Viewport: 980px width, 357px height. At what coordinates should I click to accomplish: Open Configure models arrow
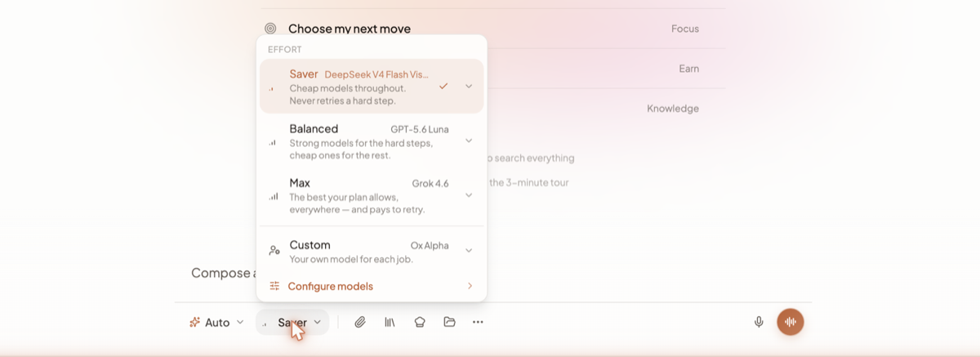tap(470, 286)
